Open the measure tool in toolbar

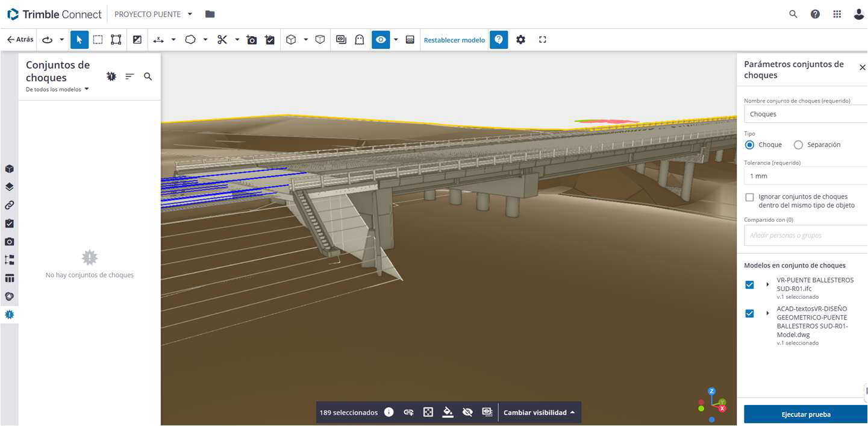point(158,40)
